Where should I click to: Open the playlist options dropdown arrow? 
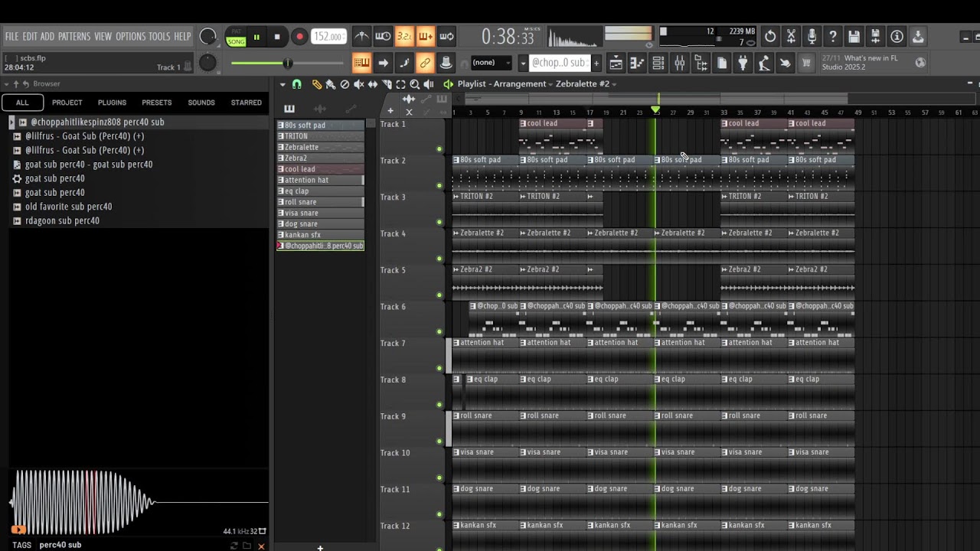click(283, 84)
